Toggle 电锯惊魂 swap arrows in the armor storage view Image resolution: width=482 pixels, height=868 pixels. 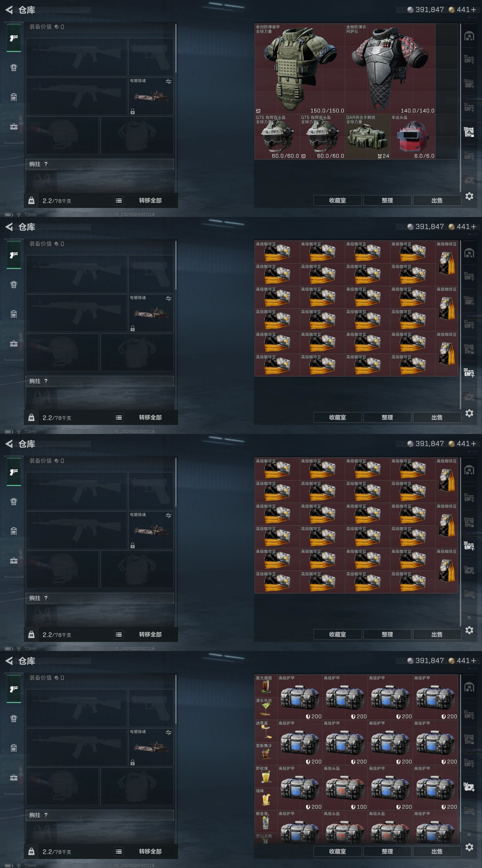pyautogui.click(x=168, y=82)
